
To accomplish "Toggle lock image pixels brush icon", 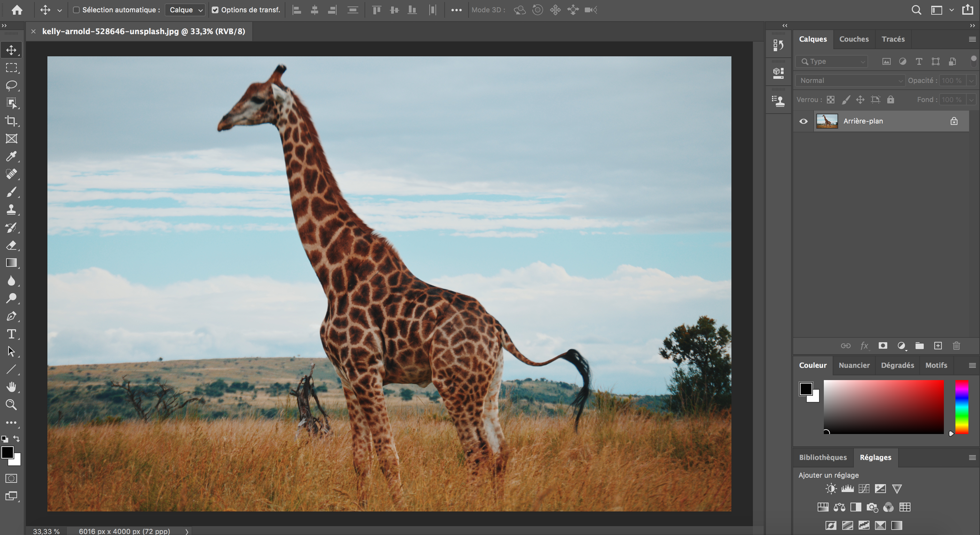I will coord(846,100).
